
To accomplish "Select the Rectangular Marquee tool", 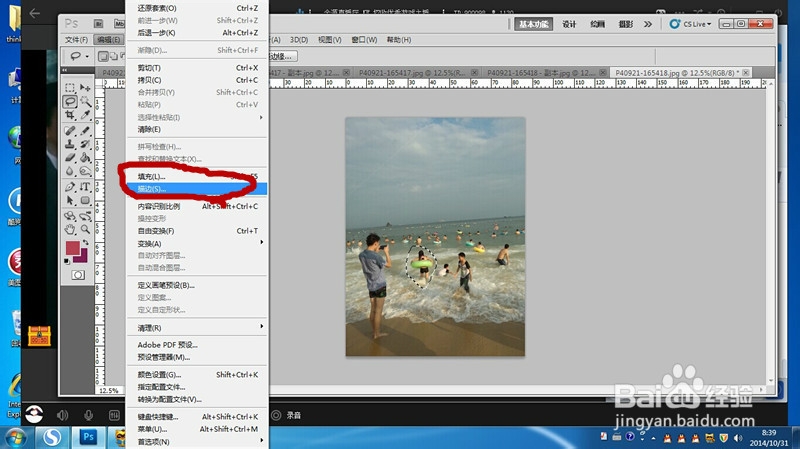I will coord(70,88).
